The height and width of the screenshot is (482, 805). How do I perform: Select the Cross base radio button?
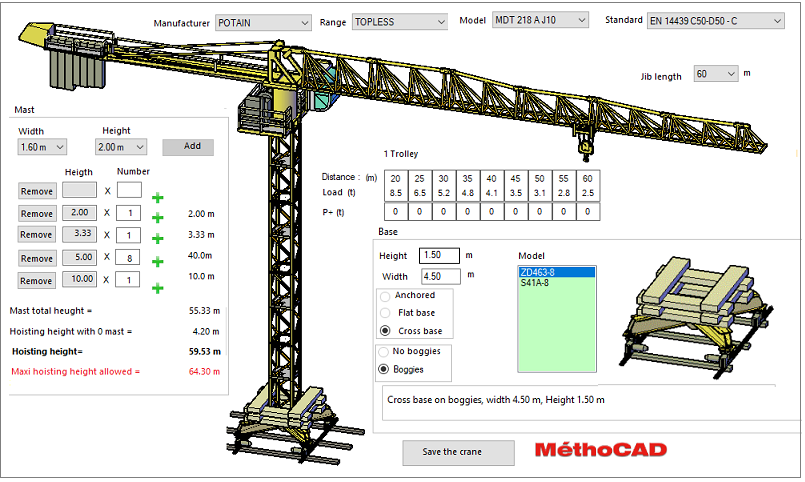(x=385, y=331)
